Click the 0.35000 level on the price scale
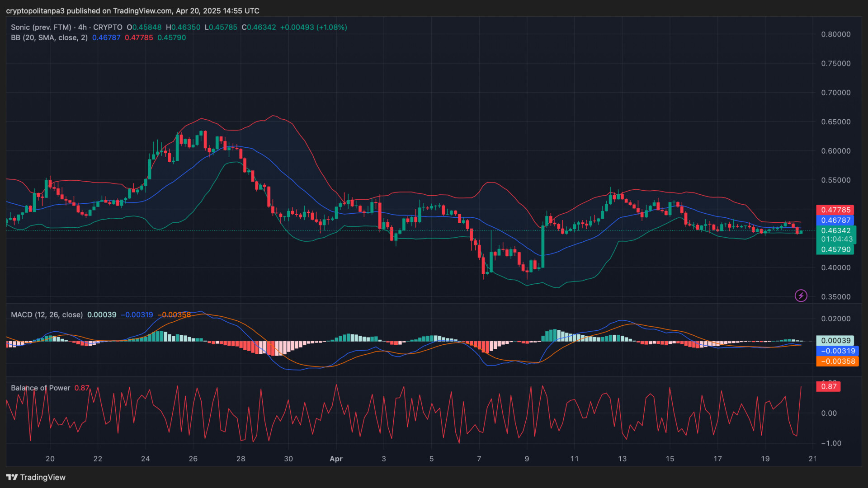This screenshot has width=868, height=488. [835, 297]
